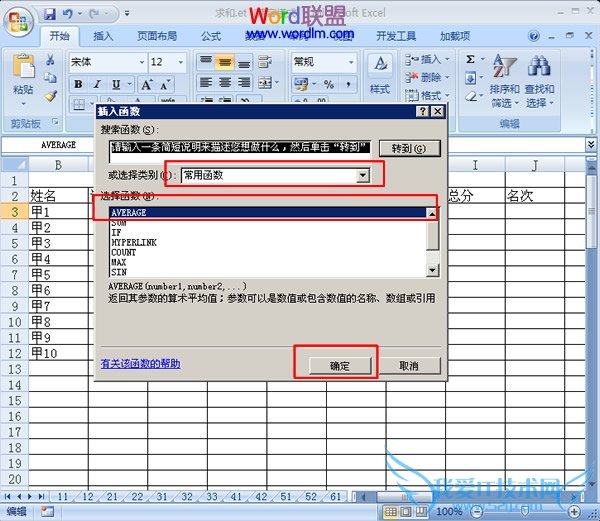Image resolution: width=600 pixels, height=521 pixels.
Task: Open the font name dropdown
Action: pos(142,62)
